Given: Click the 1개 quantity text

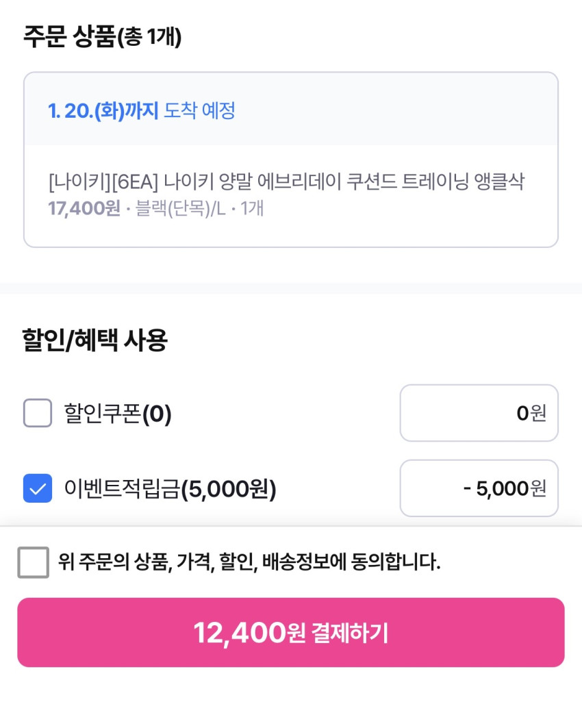Looking at the screenshot, I should (x=251, y=208).
